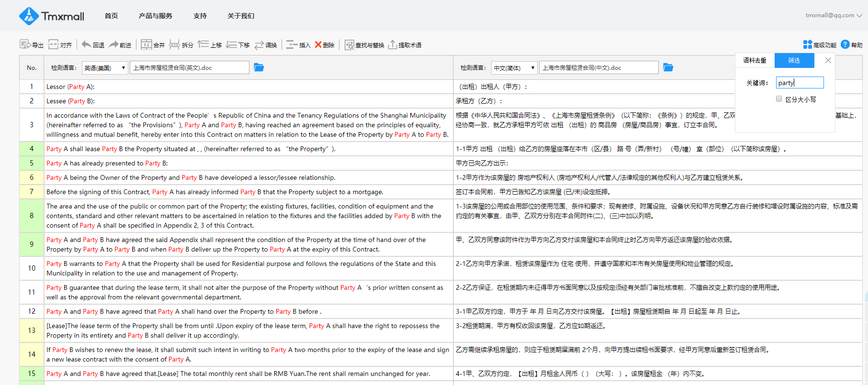
Task: Open 高级功能 advanced features
Action: coord(820,44)
